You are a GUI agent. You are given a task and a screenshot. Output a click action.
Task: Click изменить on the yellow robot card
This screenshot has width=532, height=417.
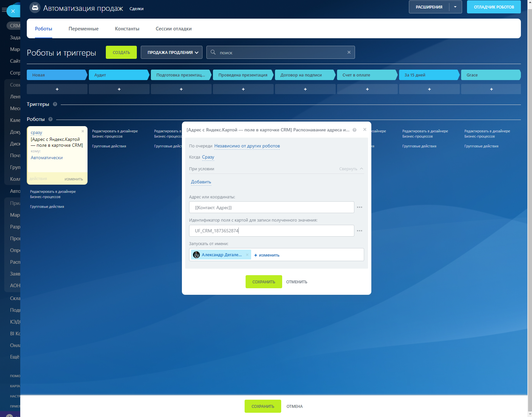(x=74, y=179)
